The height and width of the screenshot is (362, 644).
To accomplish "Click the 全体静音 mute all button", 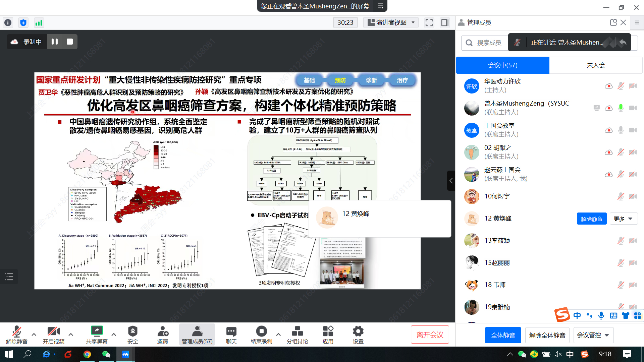I will 503,335.
